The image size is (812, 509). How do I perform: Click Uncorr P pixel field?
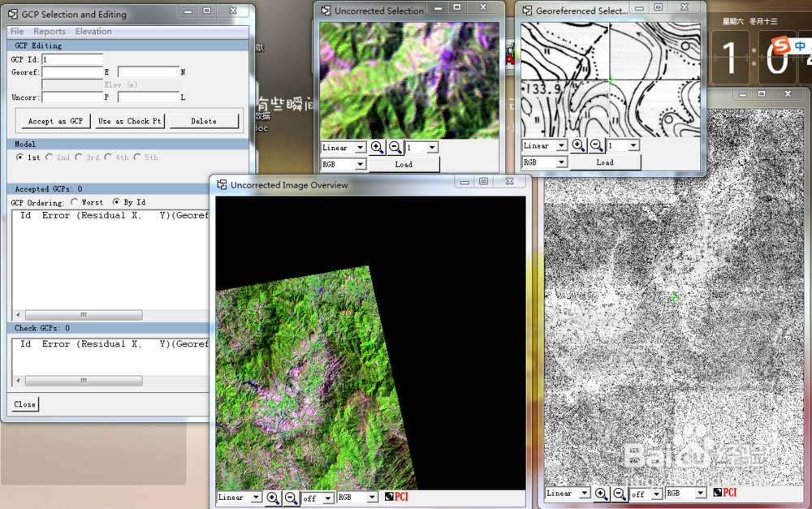click(72, 97)
